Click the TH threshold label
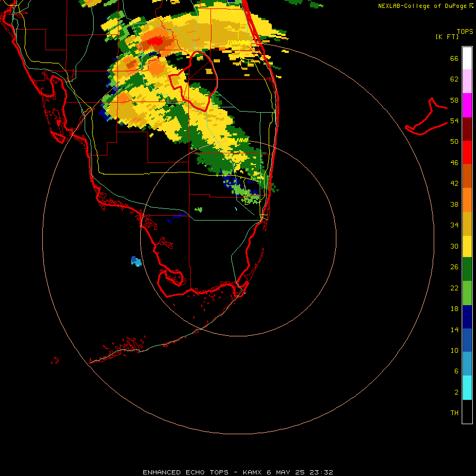This screenshot has height=476, width=476. [x=454, y=413]
